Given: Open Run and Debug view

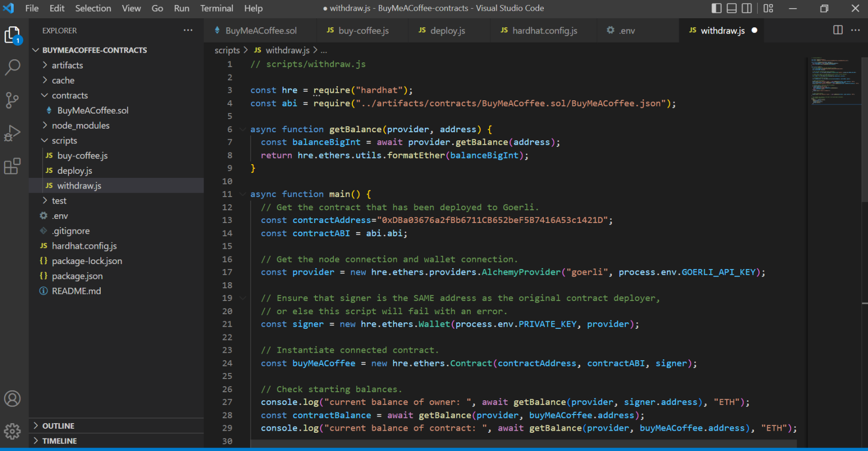Looking at the screenshot, I should 12,133.
